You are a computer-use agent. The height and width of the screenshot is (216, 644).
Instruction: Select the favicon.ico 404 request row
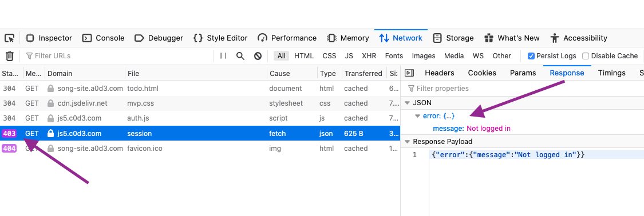[200, 149]
